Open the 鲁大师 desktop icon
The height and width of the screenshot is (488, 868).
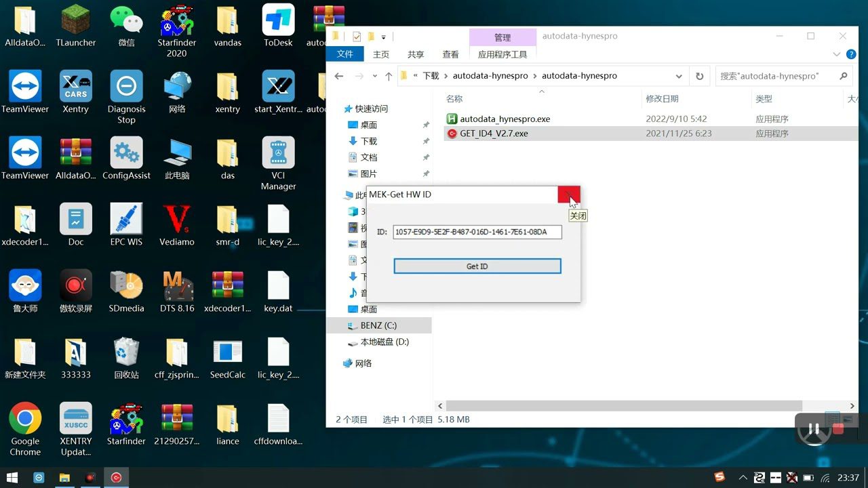click(x=25, y=291)
